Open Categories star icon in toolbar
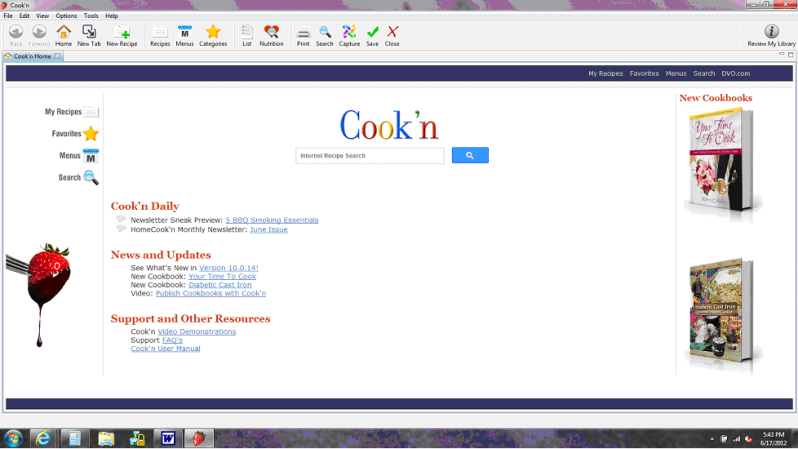Screen dimensions: 798x449 tap(213, 35)
